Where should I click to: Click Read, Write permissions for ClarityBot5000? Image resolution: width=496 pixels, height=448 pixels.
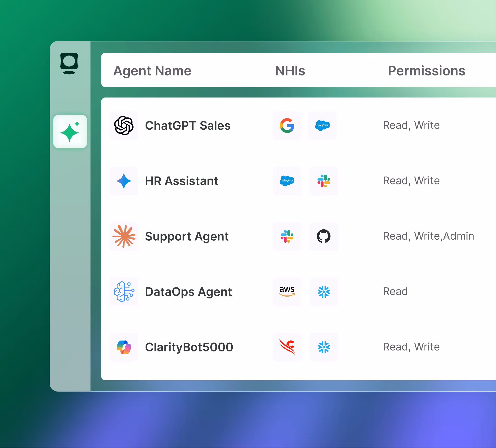(x=411, y=347)
